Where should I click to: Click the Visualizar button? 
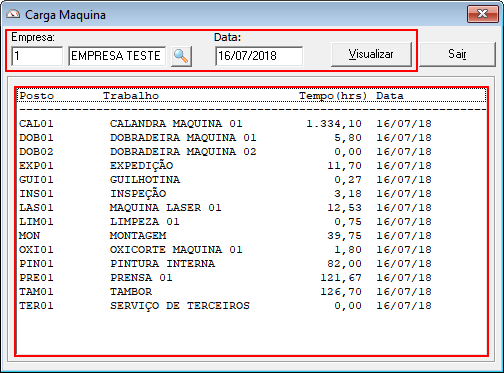371,54
